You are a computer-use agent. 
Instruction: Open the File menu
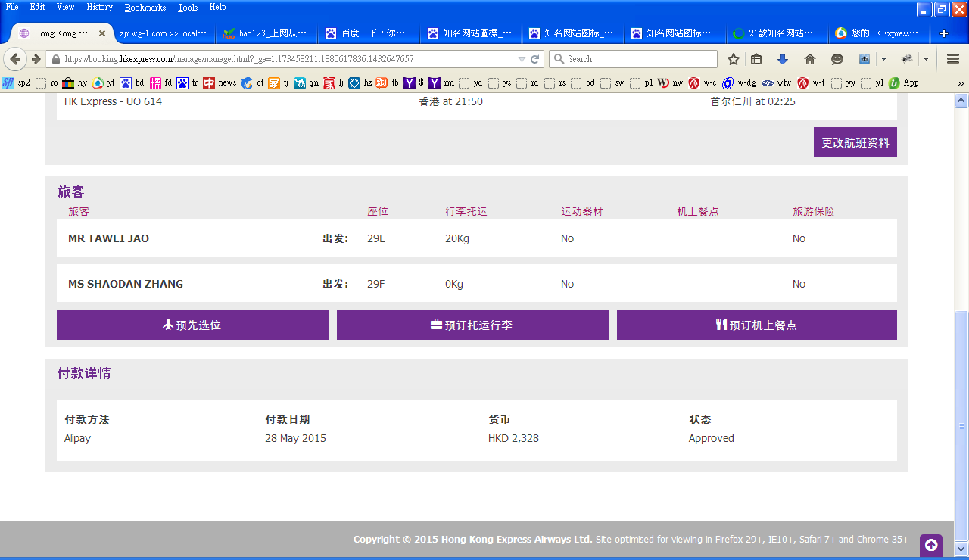[x=12, y=8]
